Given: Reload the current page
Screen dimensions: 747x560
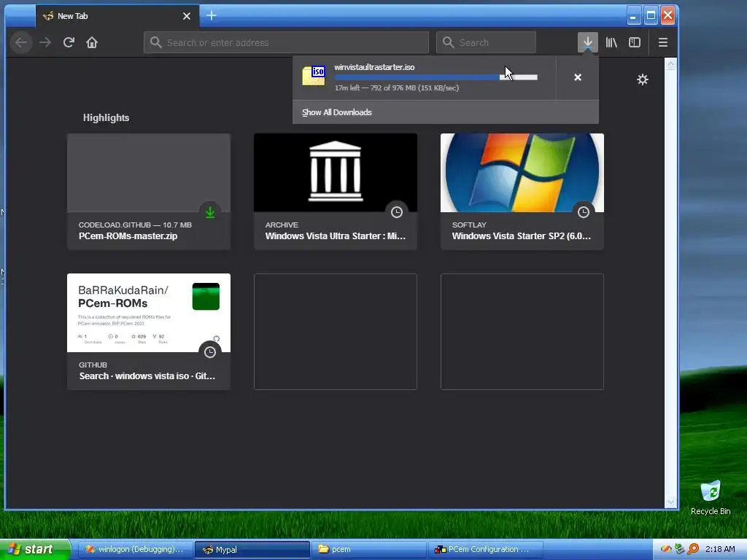Looking at the screenshot, I should click(x=69, y=43).
